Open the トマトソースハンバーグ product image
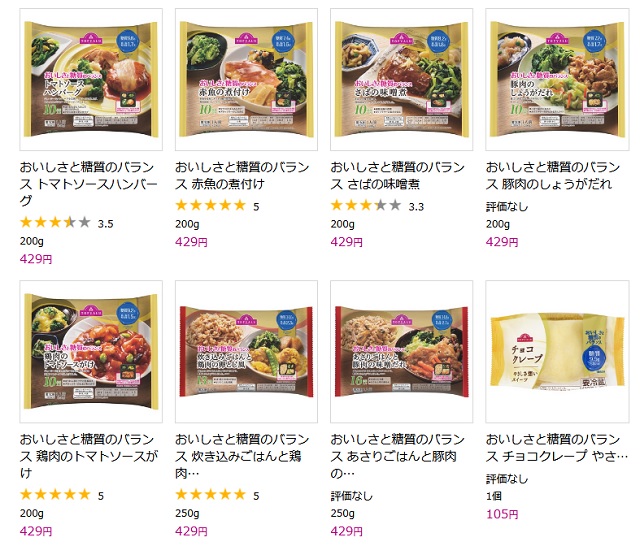 [x=91, y=79]
